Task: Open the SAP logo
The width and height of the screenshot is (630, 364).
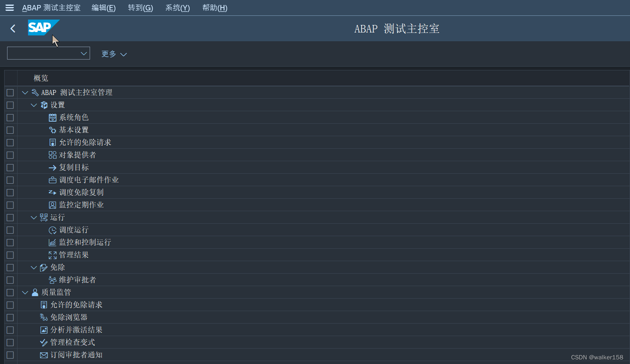Action: (43, 28)
